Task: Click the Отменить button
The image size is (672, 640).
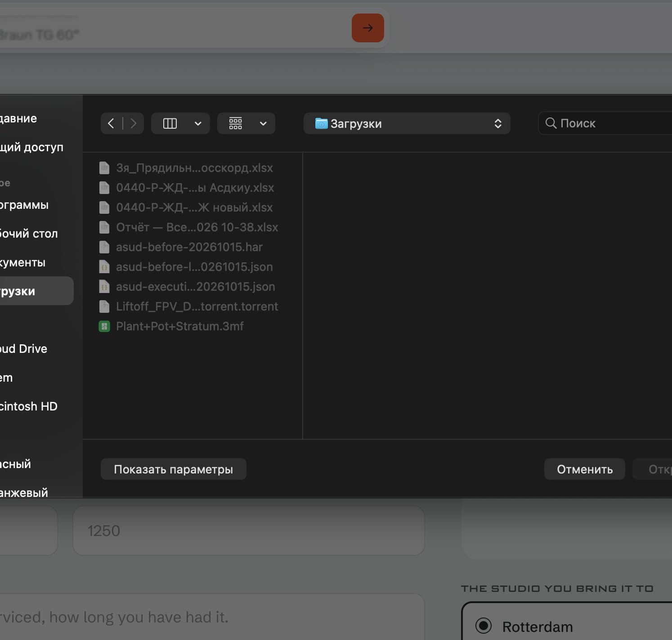Action: [585, 469]
